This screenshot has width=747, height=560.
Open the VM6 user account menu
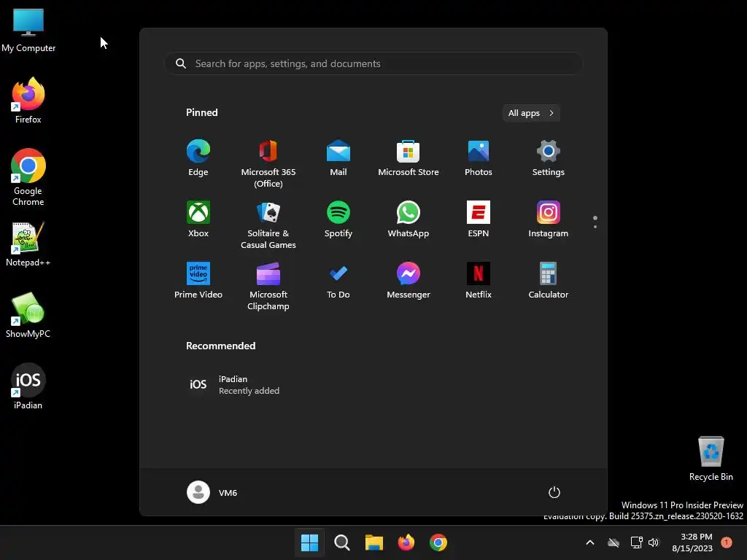(x=212, y=492)
